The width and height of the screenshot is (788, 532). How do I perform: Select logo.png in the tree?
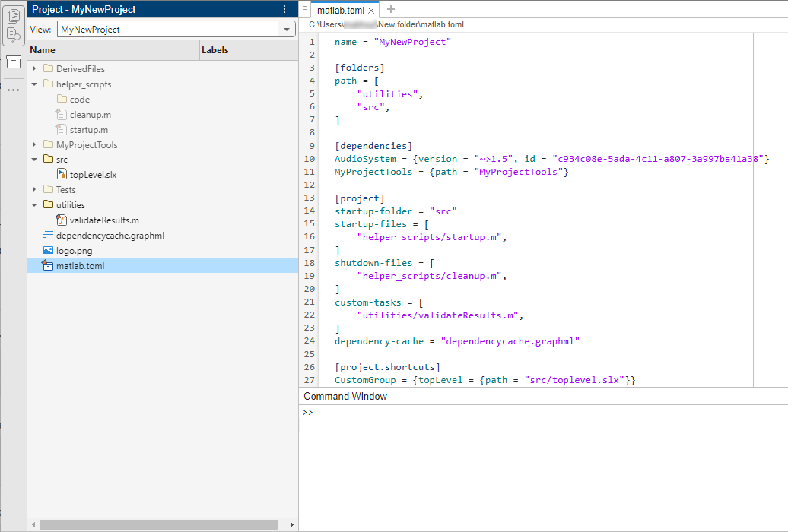coord(74,251)
